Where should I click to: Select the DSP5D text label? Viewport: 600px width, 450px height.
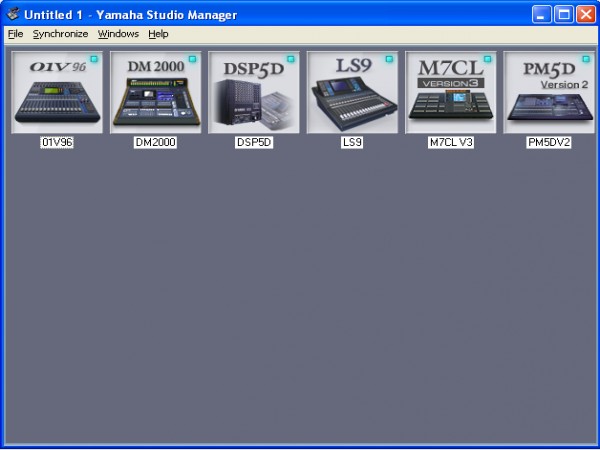254,143
